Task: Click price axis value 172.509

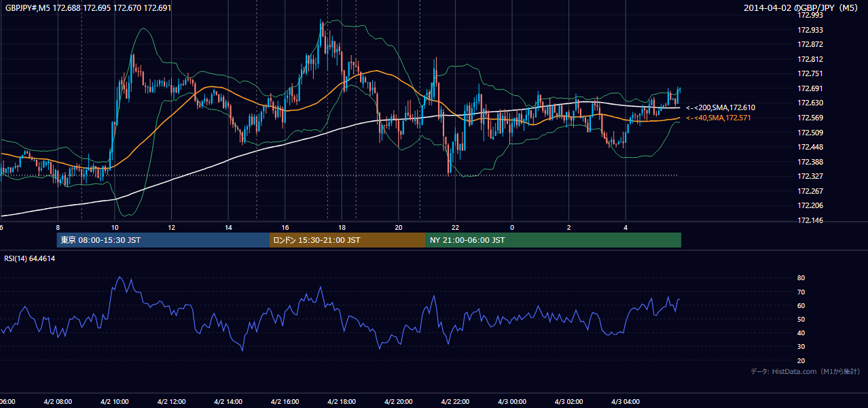Action: (x=810, y=133)
